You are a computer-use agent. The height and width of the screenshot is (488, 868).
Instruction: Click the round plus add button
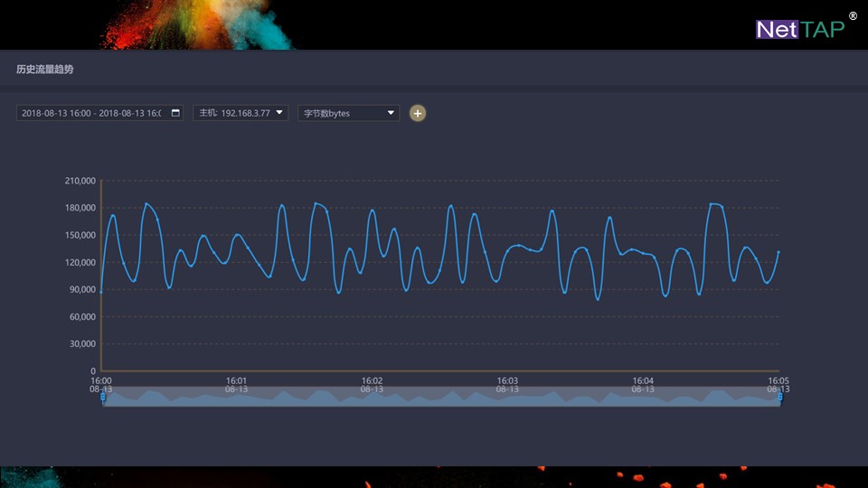point(417,113)
